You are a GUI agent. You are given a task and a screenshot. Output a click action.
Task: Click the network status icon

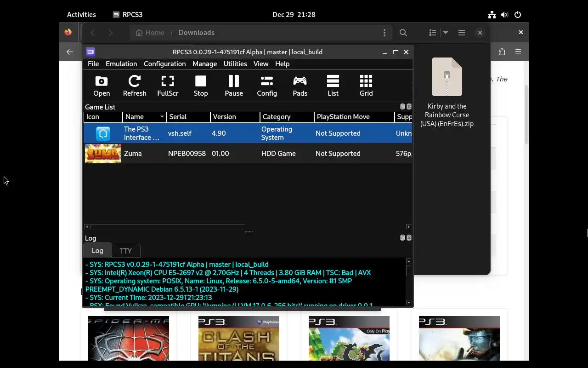coord(492,15)
